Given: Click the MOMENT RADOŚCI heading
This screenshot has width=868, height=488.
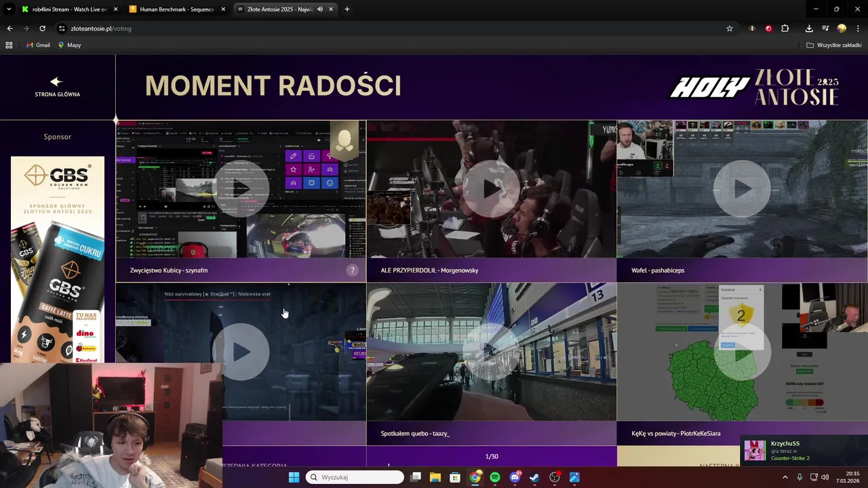Looking at the screenshot, I should (273, 85).
